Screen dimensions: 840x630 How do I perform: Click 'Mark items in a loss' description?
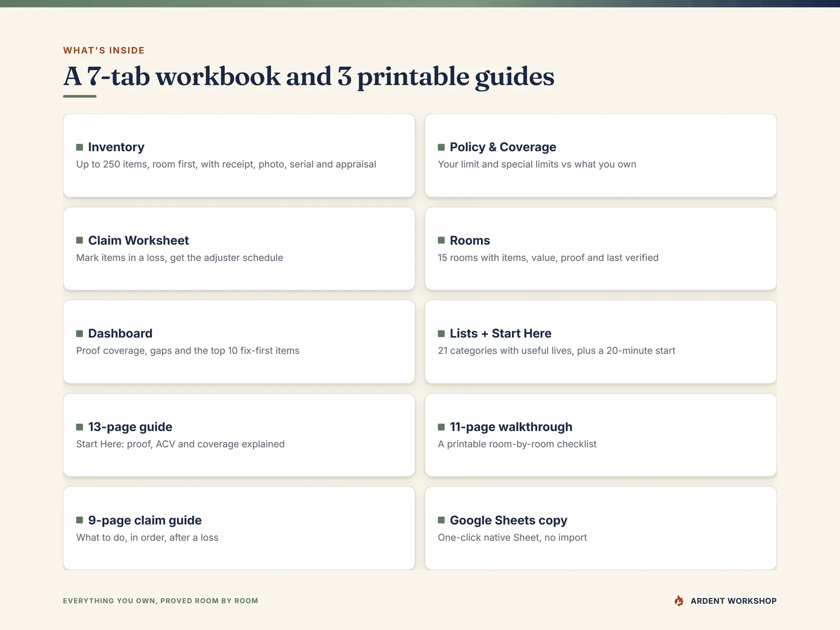(180, 258)
